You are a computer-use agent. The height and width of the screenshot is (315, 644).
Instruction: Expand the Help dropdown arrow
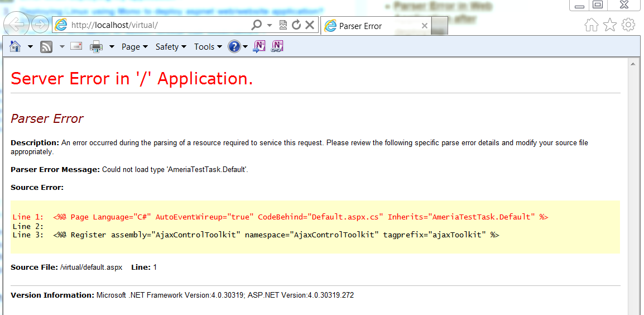[x=245, y=47]
